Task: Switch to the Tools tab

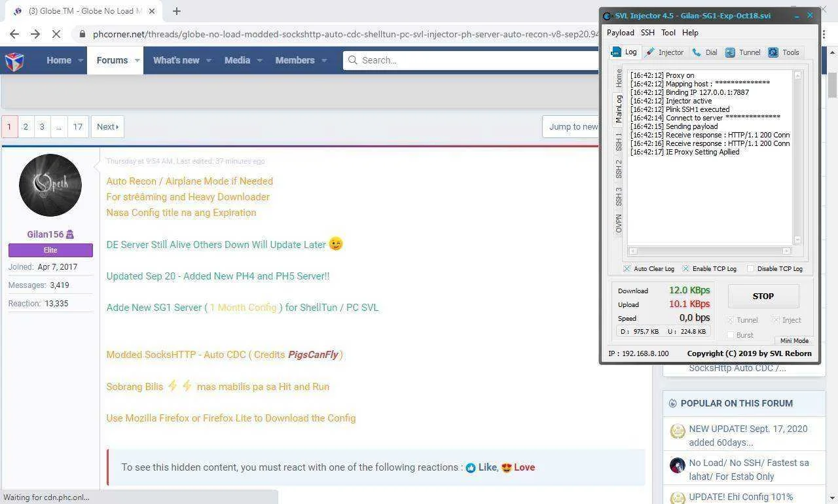Action: pyautogui.click(x=784, y=52)
